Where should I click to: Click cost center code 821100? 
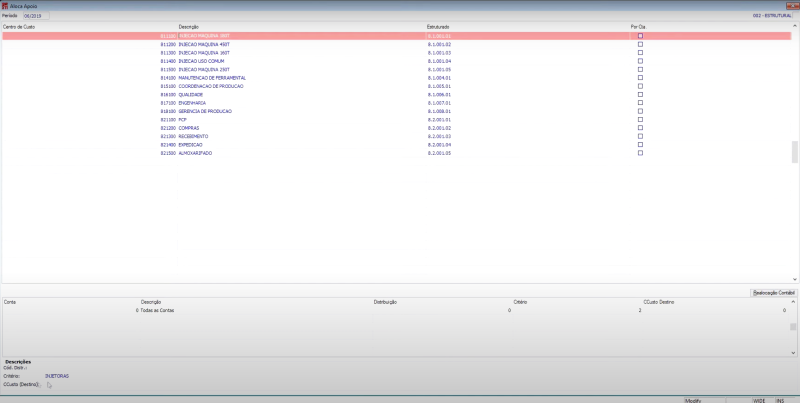click(x=168, y=120)
